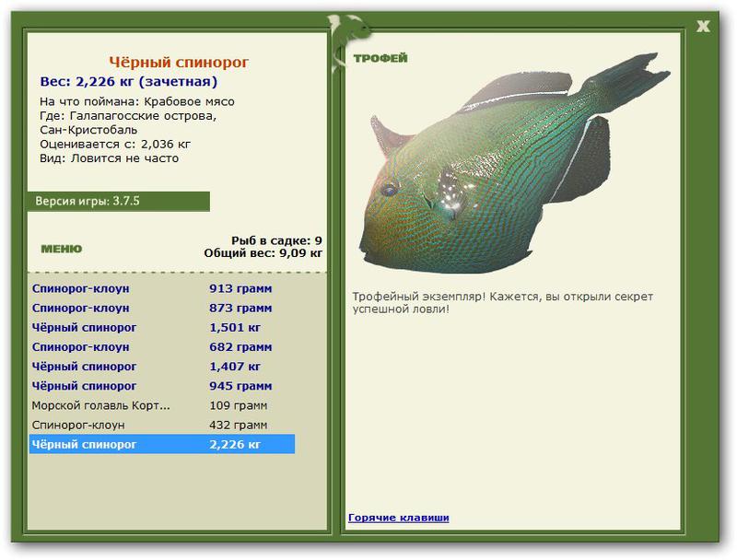Close the trophy window with the X
The width and height of the screenshot is (737, 560).
click(703, 27)
